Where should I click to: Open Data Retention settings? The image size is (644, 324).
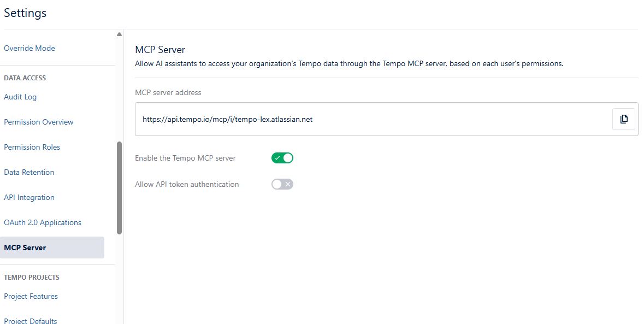tap(29, 172)
